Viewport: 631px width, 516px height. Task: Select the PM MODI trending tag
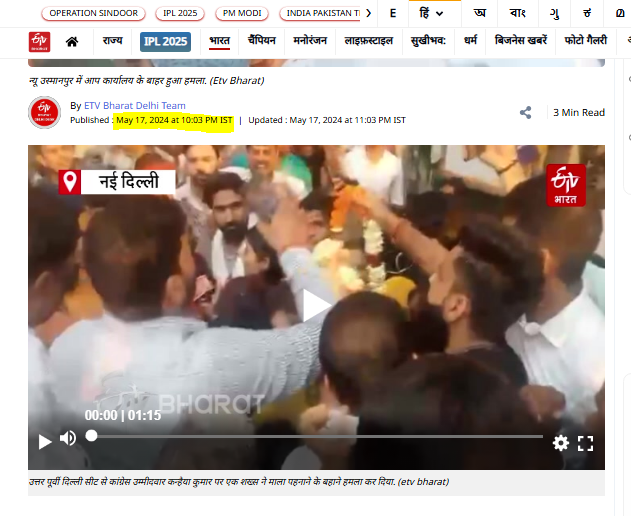(x=244, y=14)
